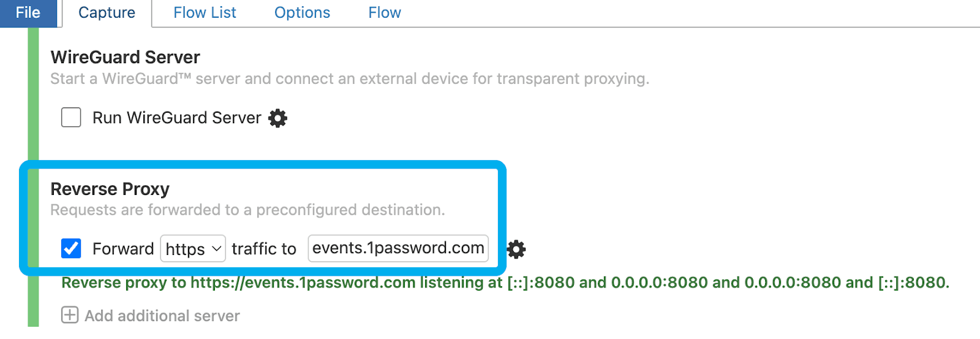
Task: Click the "Add additional server" link text
Action: 162,316
